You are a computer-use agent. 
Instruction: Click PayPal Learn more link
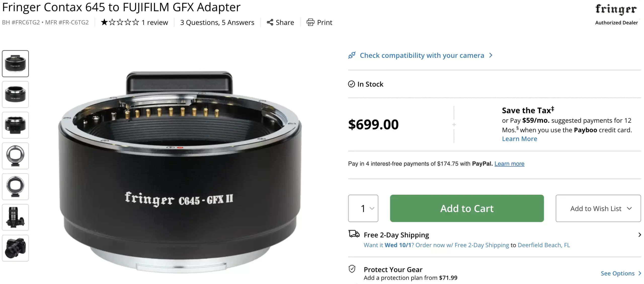[509, 164]
